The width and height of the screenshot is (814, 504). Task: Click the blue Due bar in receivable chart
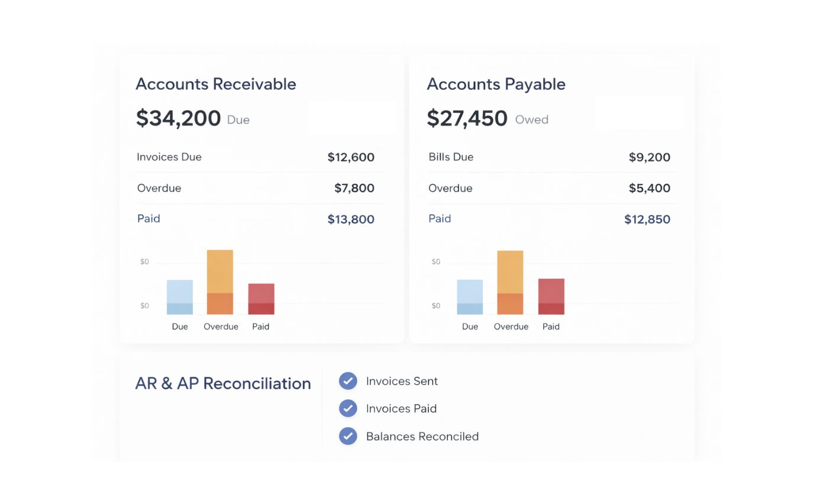tap(180, 297)
